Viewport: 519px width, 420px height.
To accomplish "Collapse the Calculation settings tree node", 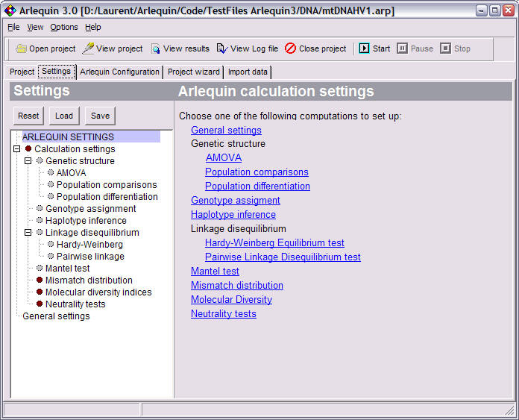I will [x=17, y=149].
